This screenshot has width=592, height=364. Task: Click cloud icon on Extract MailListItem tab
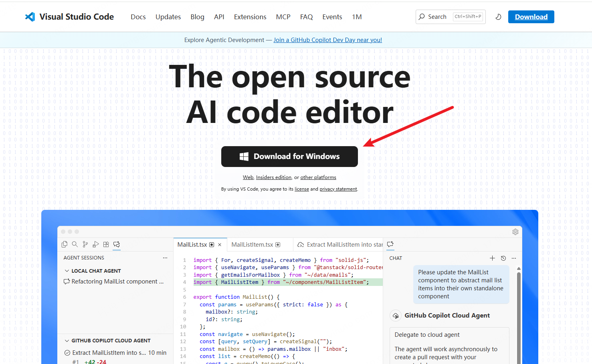click(301, 245)
